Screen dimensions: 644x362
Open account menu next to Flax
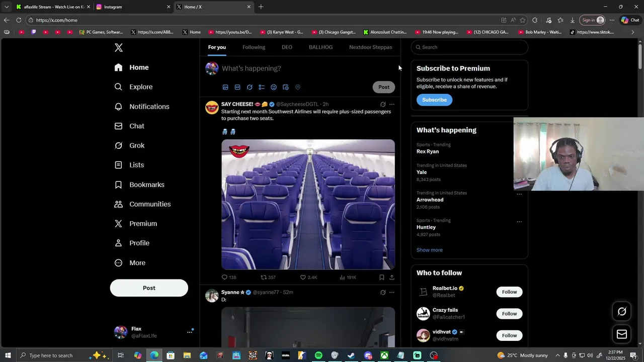(x=190, y=332)
